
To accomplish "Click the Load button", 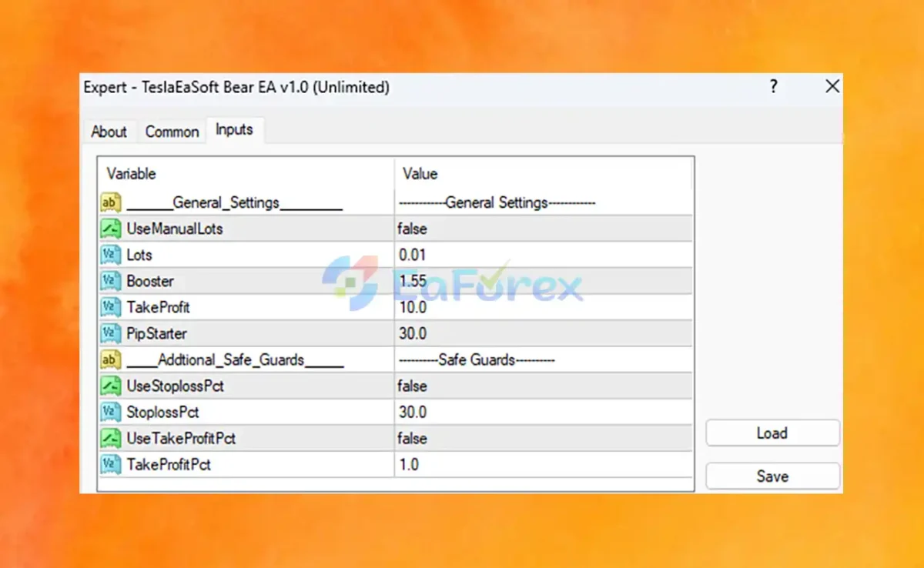I will pyautogui.click(x=772, y=433).
